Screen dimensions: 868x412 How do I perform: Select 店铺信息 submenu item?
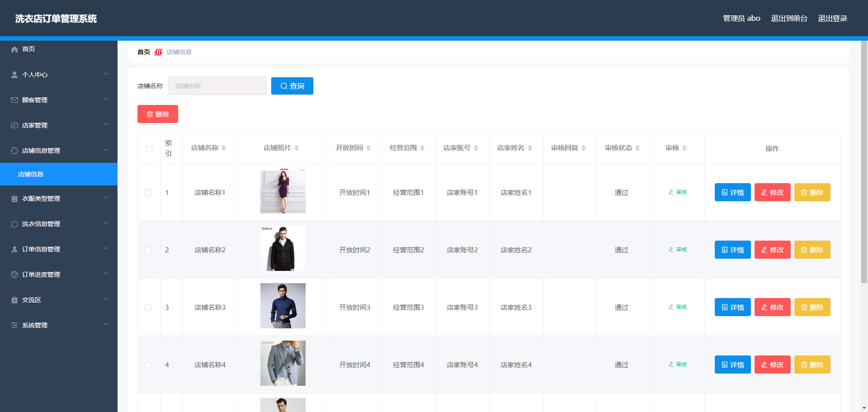(59, 174)
